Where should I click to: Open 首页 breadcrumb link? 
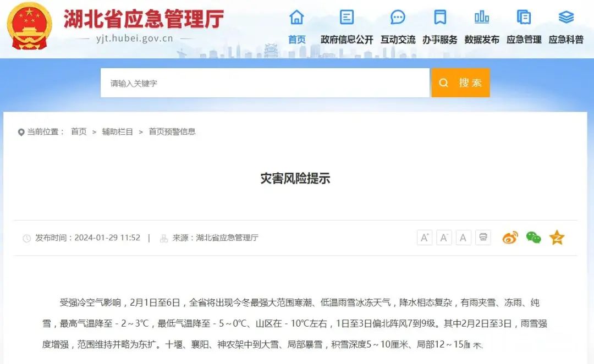(x=79, y=132)
